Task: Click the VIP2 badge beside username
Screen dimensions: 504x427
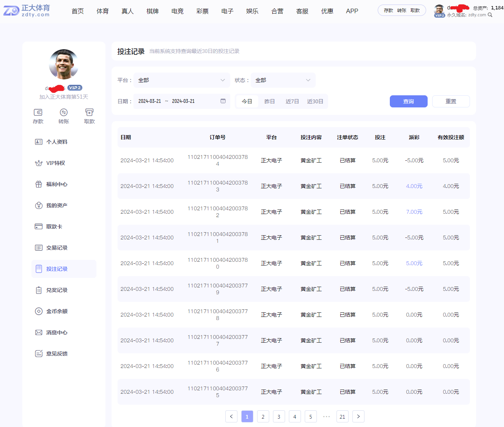Action: (75, 88)
